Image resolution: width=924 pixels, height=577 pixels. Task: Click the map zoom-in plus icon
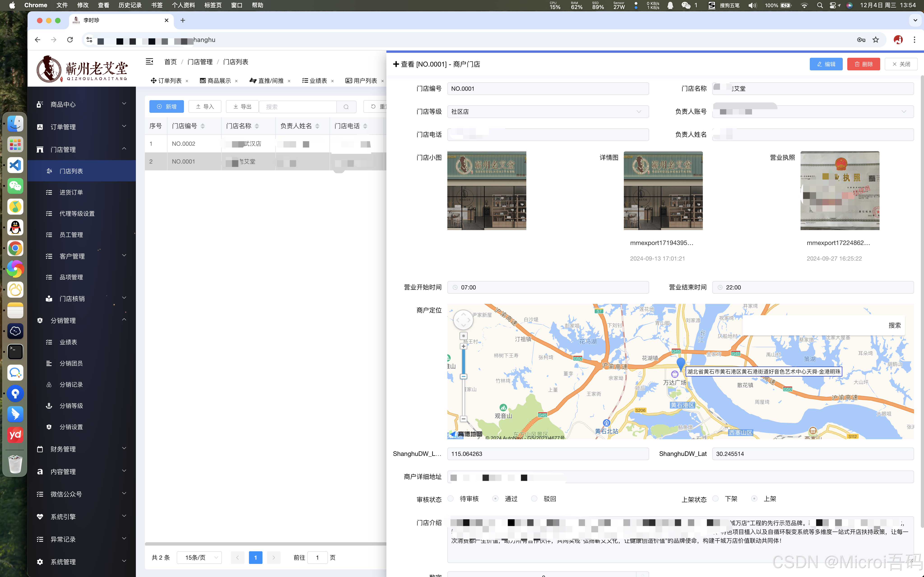[x=463, y=346]
